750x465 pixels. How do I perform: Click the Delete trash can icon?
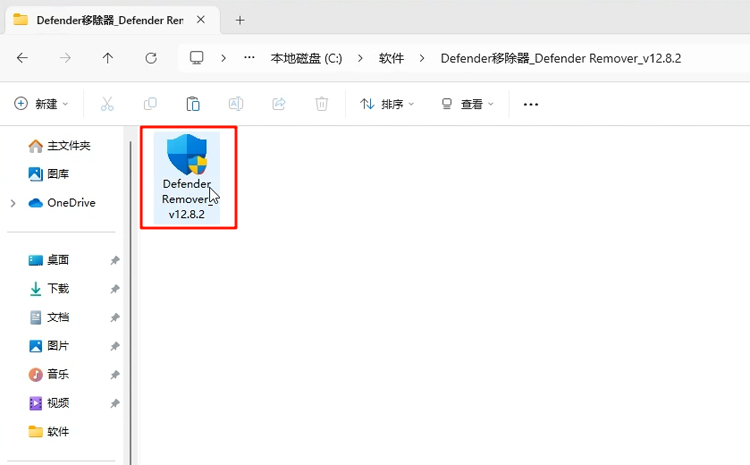(x=321, y=104)
